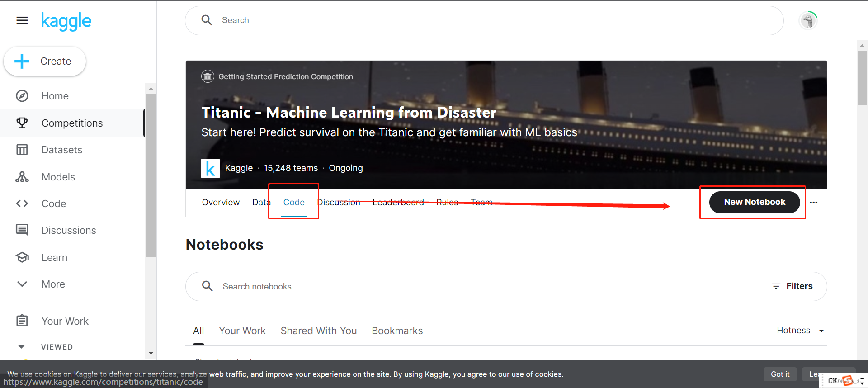Click the Home sidebar link
This screenshot has height=388, width=868.
pos(55,96)
